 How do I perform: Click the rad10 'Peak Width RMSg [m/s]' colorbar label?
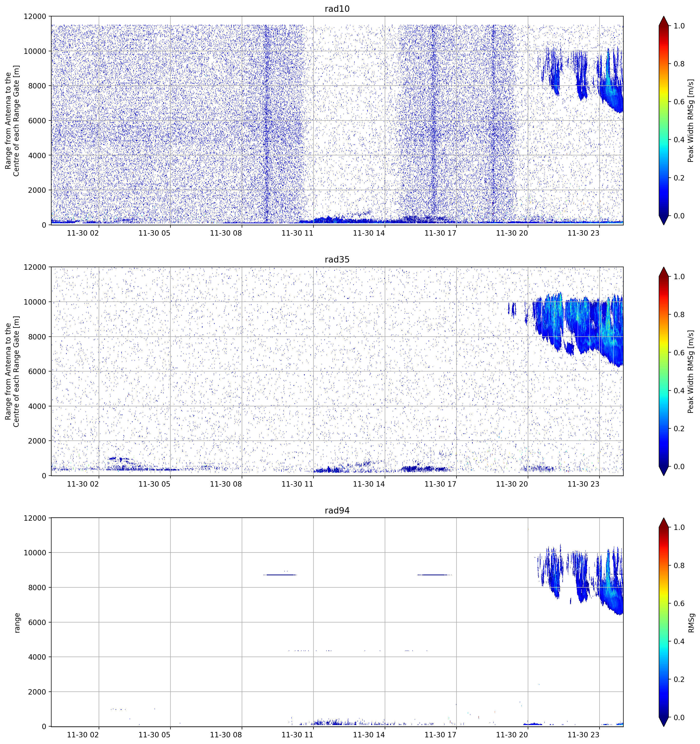(691, 120)
